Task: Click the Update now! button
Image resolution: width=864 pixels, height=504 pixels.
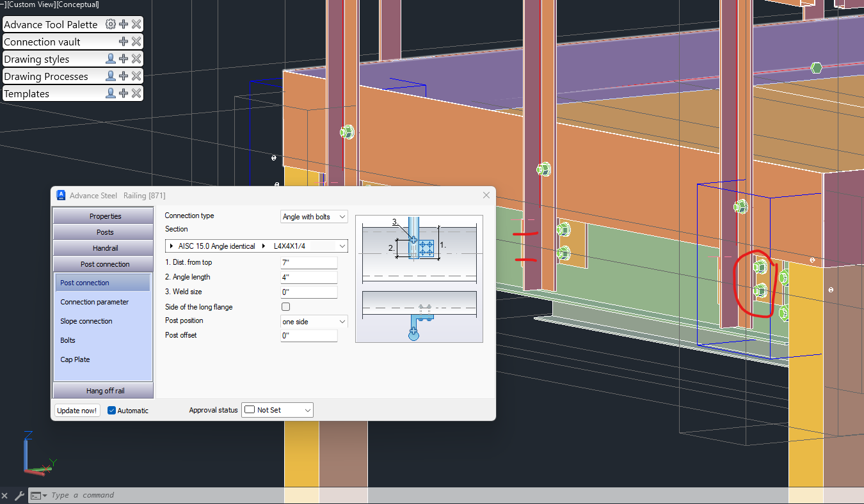Action: 77,410
